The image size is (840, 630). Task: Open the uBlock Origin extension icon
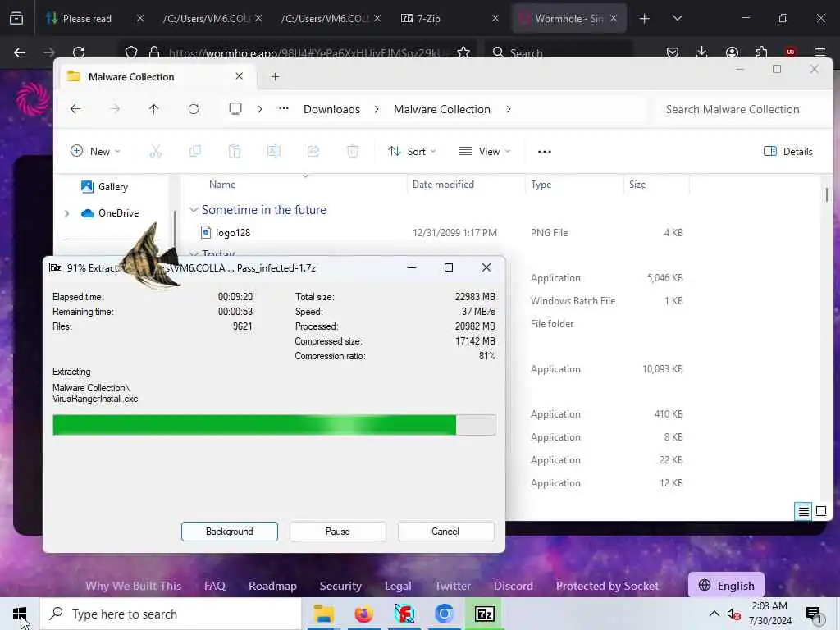point(791,52)
